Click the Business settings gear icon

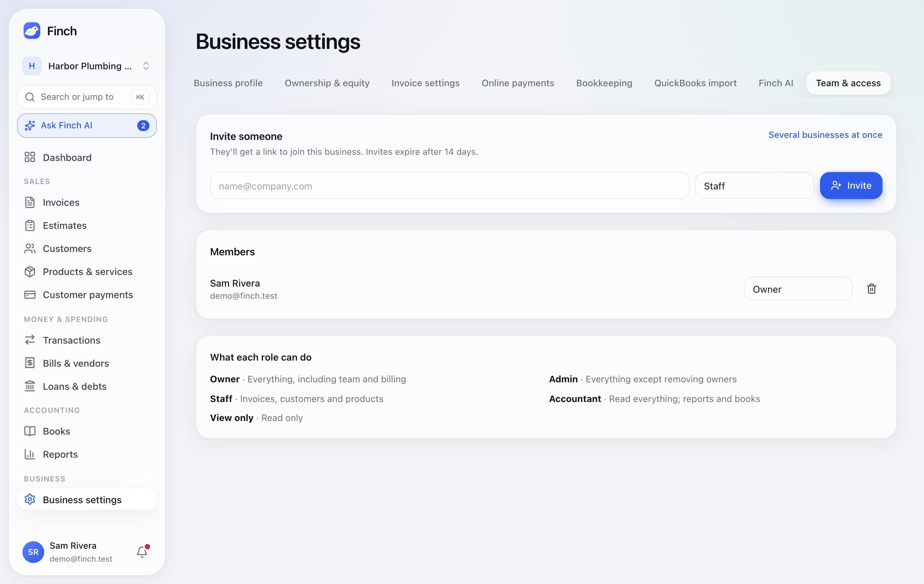coord(30,499)
